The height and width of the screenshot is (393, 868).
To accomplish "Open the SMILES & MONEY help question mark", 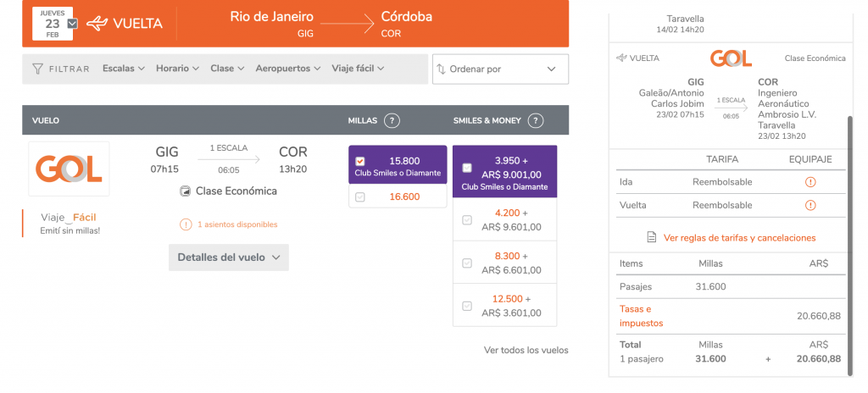I will click(536, 120).
